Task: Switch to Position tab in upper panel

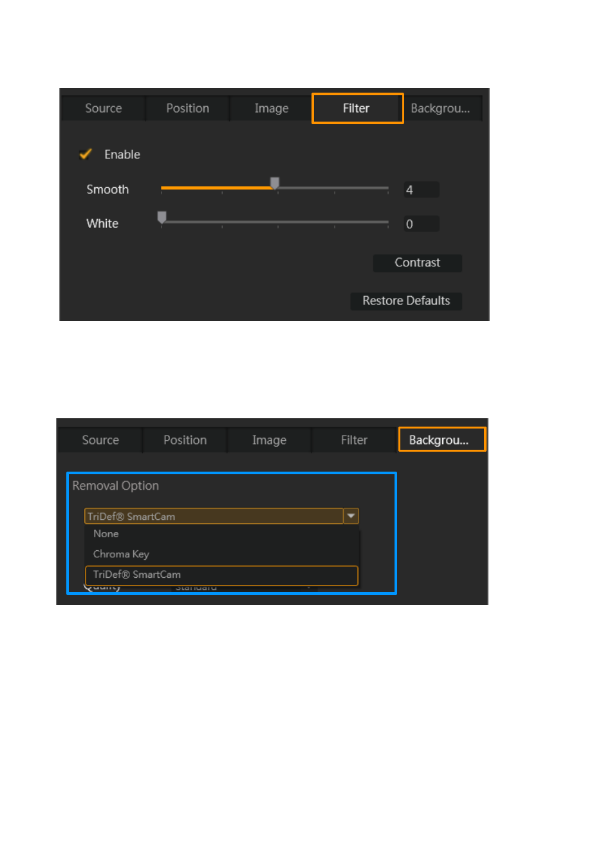Action: (187, 108)
